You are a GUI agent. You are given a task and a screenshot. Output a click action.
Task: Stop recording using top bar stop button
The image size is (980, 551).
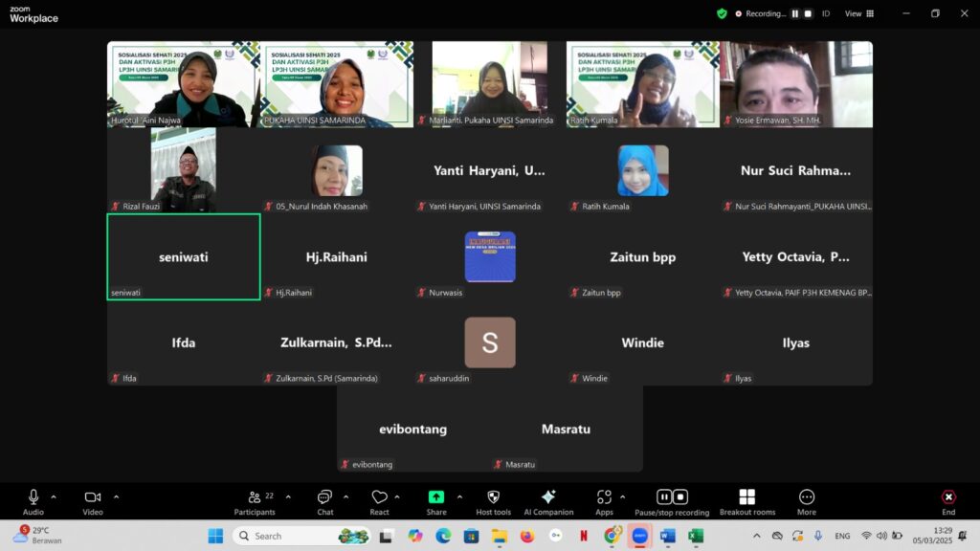coord(808,13)
